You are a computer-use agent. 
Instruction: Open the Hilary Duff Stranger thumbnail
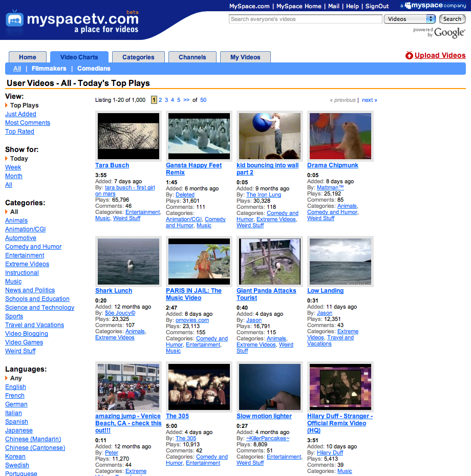(340, 387)
